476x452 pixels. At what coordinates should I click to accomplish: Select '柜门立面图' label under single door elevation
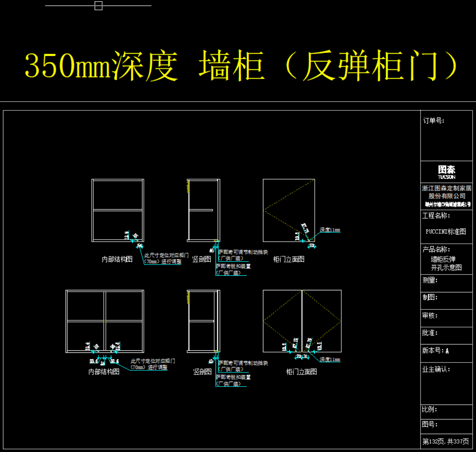(289, 259)
